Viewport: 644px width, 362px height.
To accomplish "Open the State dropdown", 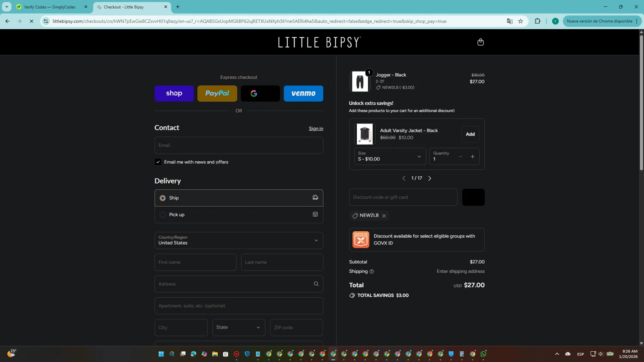I will tap(239, 327).
